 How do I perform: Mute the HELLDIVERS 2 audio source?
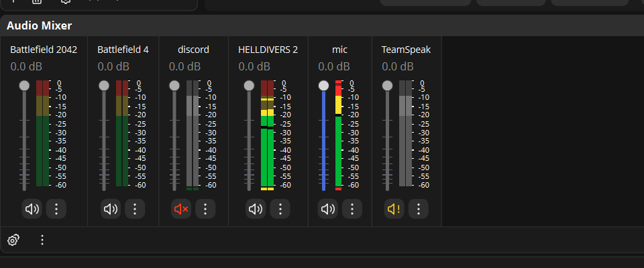click(256, 209)
